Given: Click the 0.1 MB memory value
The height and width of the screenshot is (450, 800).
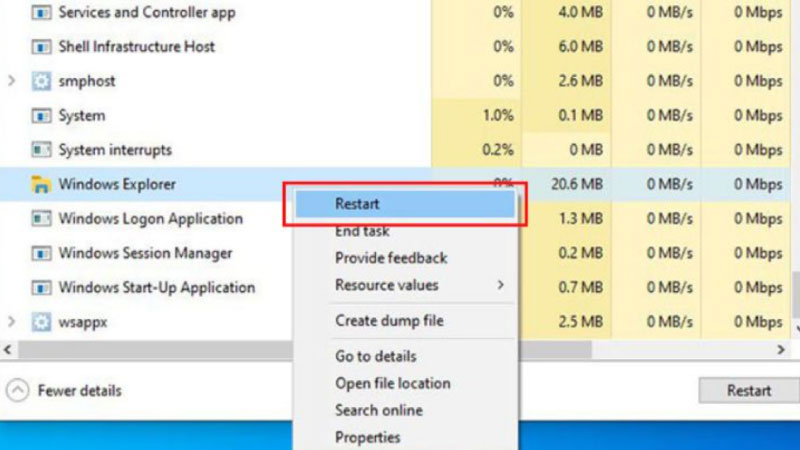Looking at the screenshot, I should tap(581, 116).
